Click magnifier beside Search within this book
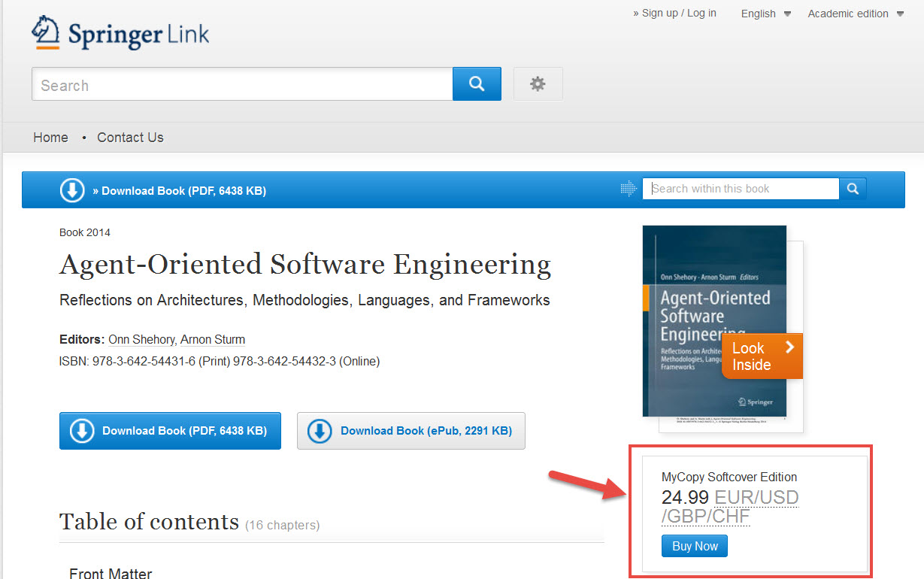Image resolution: width=924 pixels, height=579 pixels. click(x=853, y=189)
